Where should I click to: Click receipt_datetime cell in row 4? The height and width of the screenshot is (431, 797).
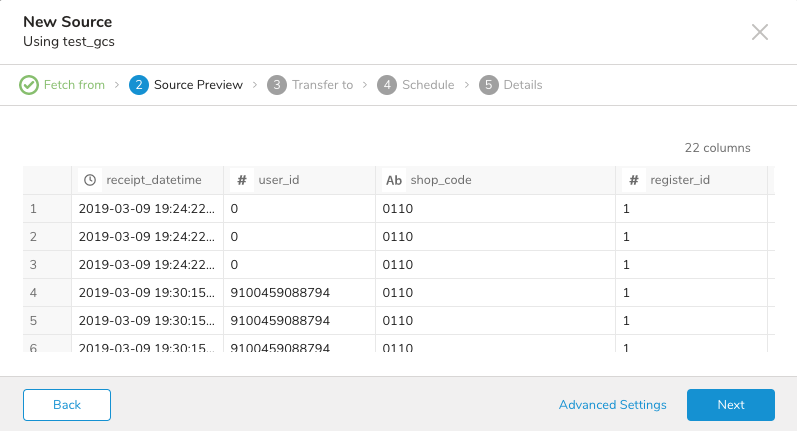pyautogui.click(x=147, y=293)
